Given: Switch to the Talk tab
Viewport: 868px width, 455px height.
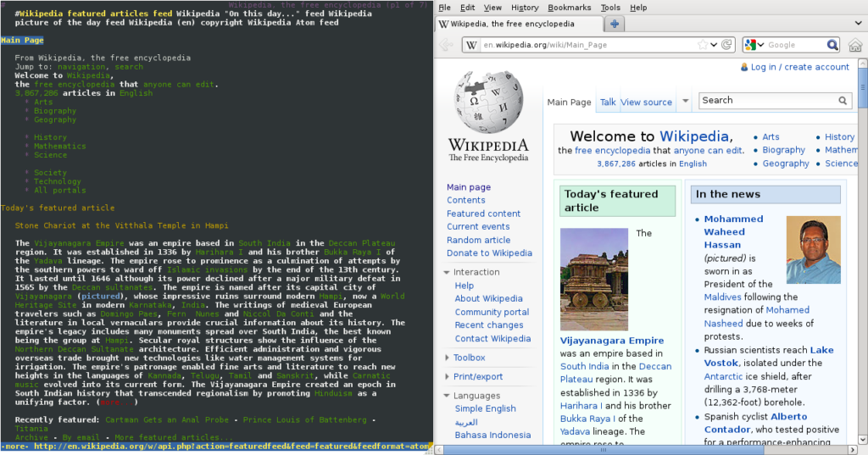Looking at the screenshot, I should point(608,102).
